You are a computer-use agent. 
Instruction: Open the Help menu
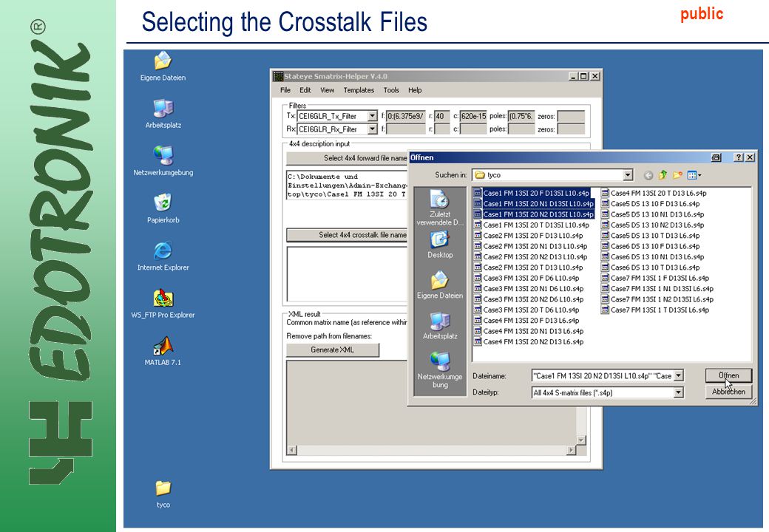click(x=415, y=90)
